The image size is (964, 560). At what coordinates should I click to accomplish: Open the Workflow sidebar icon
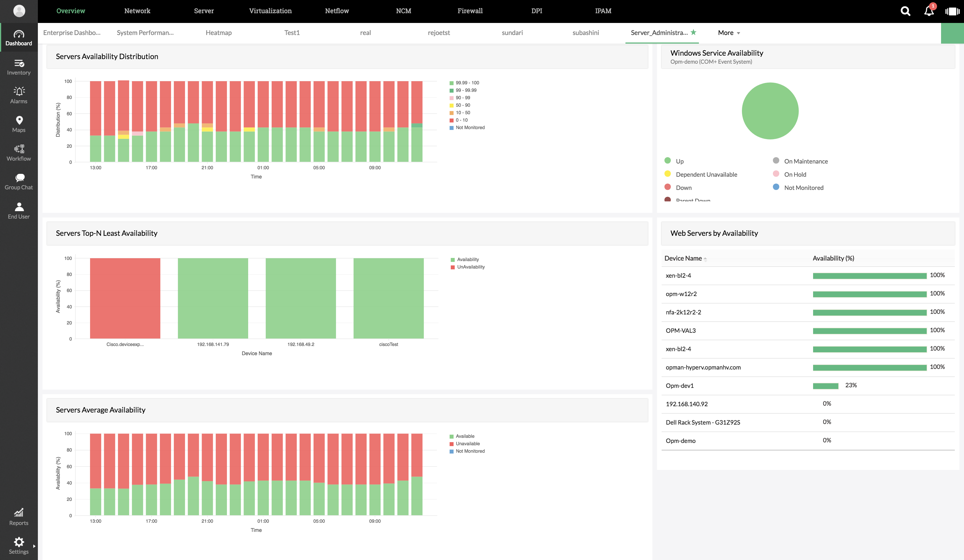19,149
